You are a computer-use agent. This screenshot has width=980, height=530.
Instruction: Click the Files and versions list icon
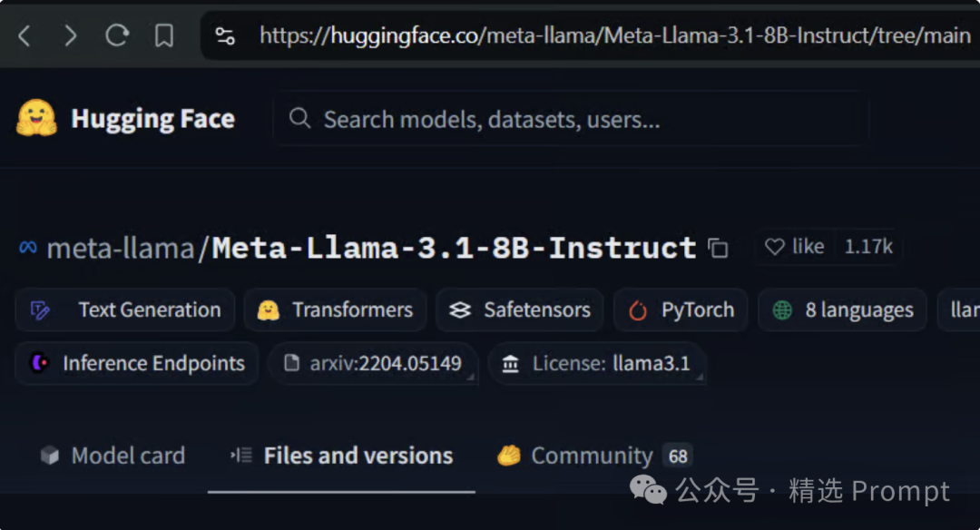point(241,456)
